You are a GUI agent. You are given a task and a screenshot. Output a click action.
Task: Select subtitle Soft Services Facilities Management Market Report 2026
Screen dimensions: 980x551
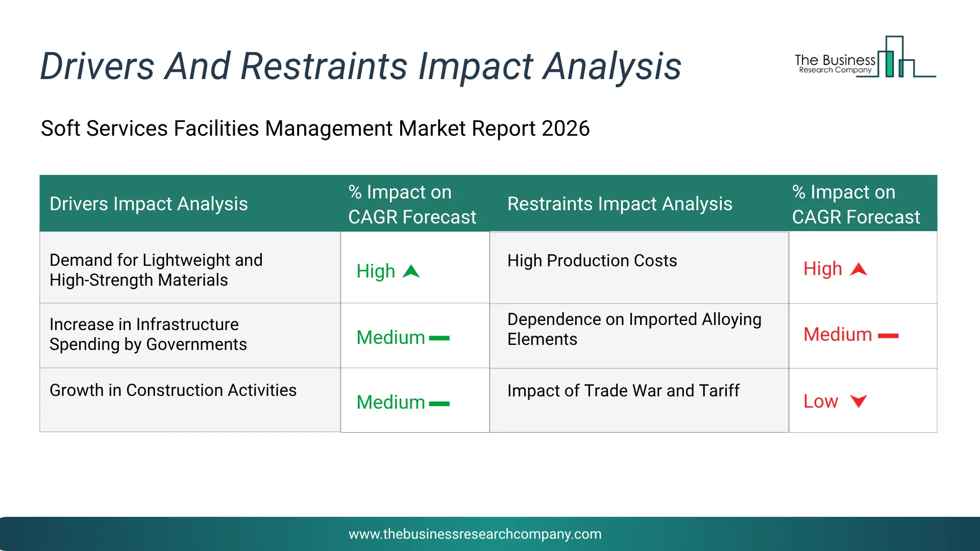pos(315,128)
